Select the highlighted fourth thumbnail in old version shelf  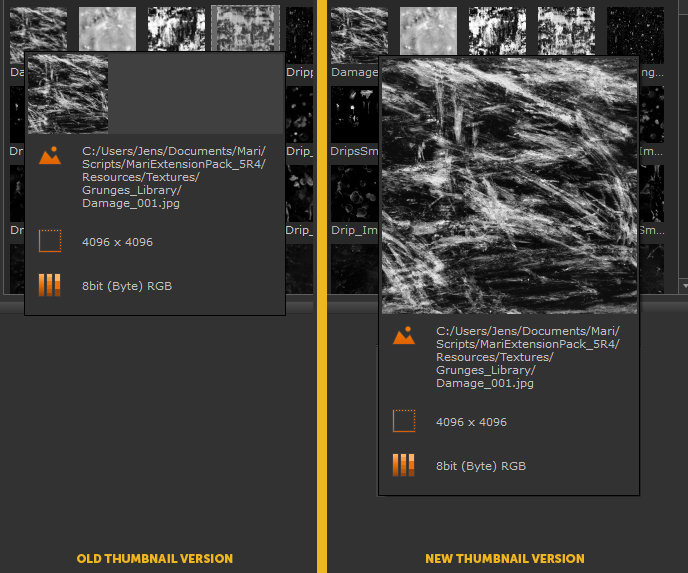tap(245, 28)
